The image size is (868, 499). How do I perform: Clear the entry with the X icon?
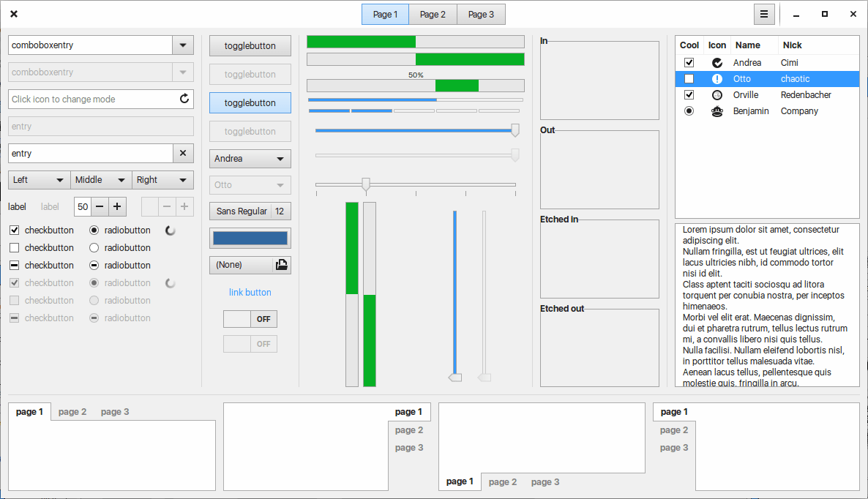pos(183,153)
